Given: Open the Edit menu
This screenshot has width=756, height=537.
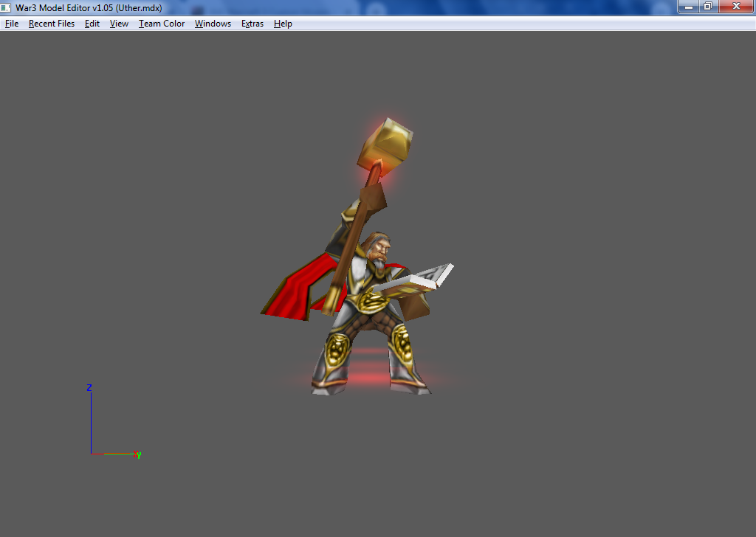Looking at the screenshot, I should [92, 24].
